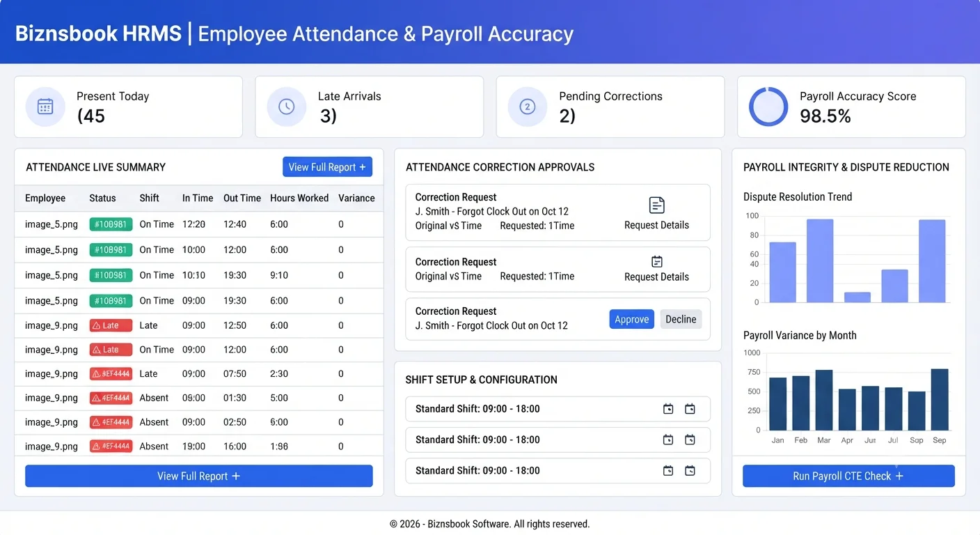
Task: Click the Out Time value 12:50
Action: 235,325
